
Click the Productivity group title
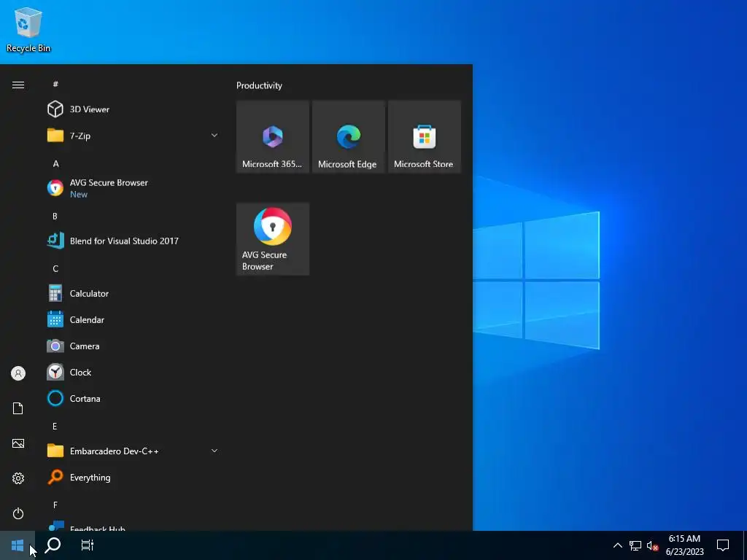[x=259, y=86]
